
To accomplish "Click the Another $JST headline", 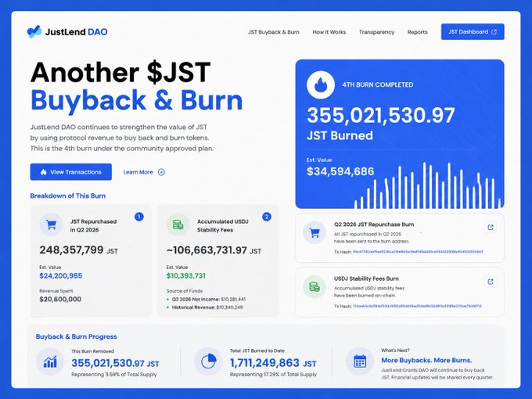I will [x=120, y=72].
